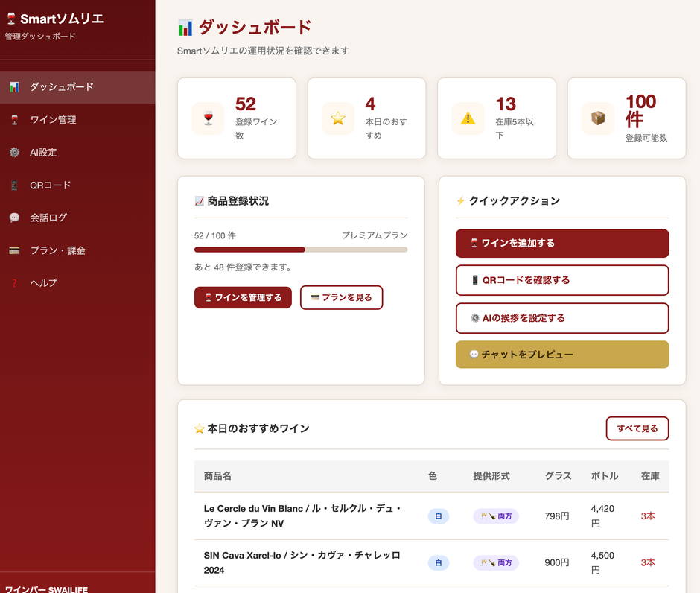Click the 提供形式 column header
Screen dimensions: 700x593
[x=491, y=476]
